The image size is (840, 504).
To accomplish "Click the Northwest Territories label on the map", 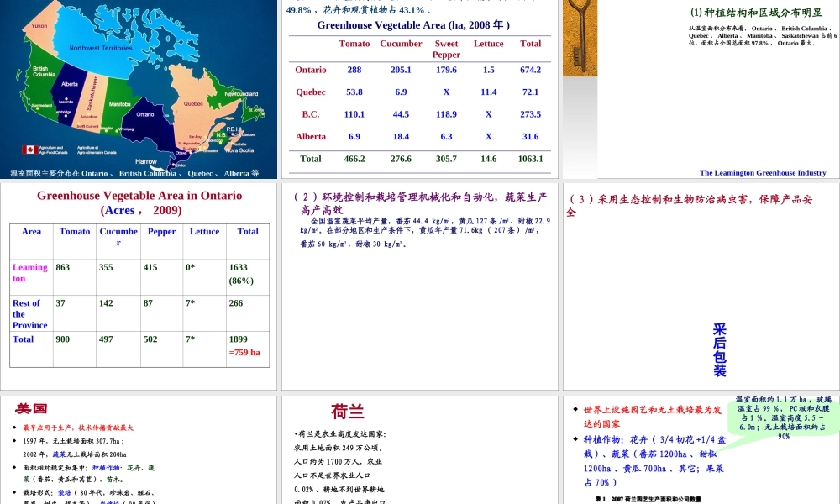I will point(100,48).
